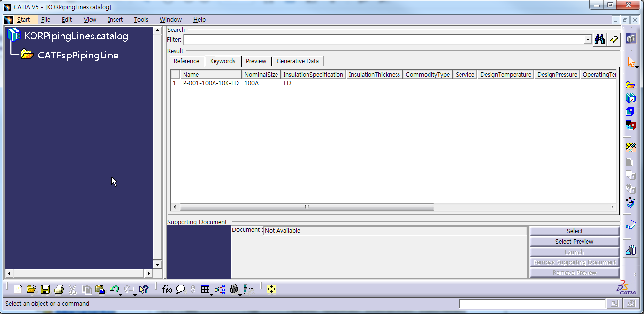
Task: Click the comment speech bubble icon
Action: pyautogui.click(x=180, y=289)
